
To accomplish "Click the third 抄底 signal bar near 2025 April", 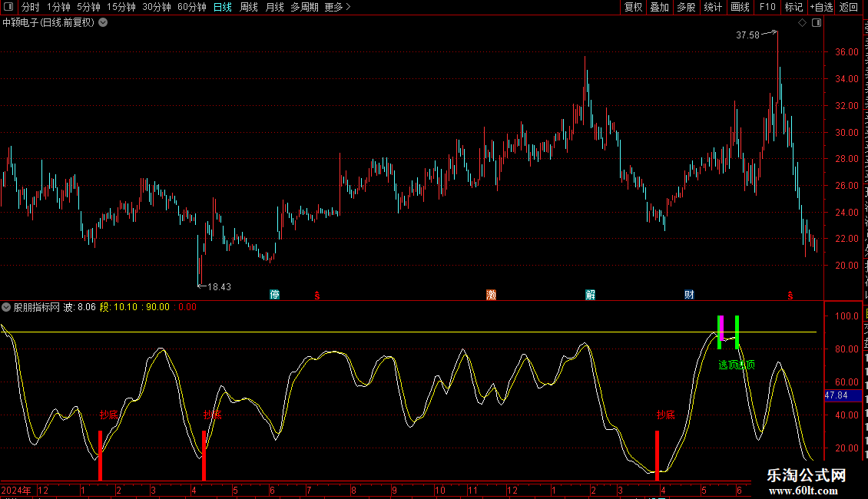I will pos(657,455).
